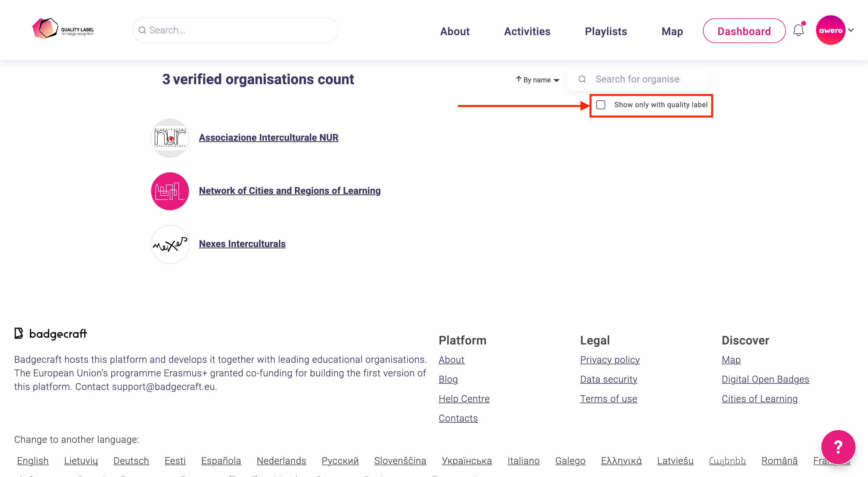868x477 pixels.
Task: Open Privacy policy footer link
Action: (610, 360)
